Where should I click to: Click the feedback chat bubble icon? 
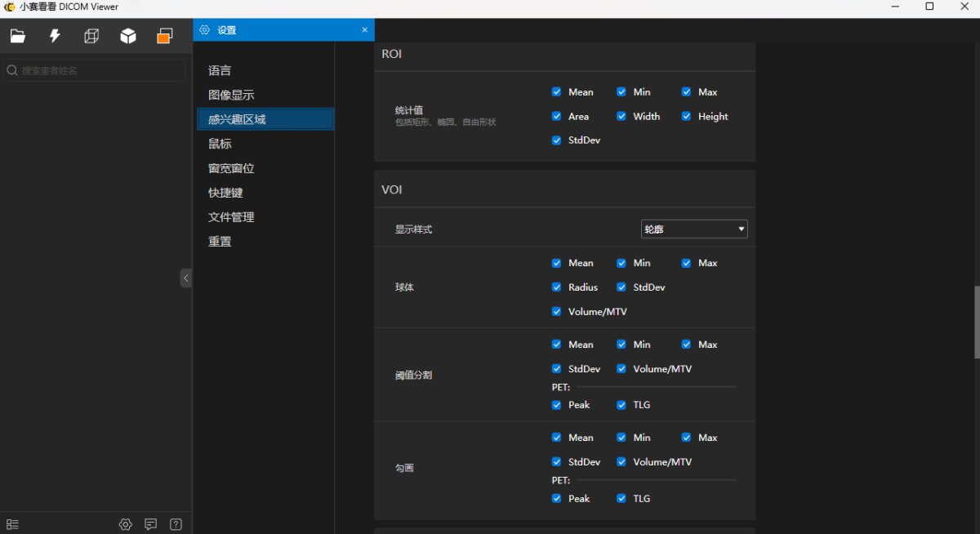tap(150, 524)
